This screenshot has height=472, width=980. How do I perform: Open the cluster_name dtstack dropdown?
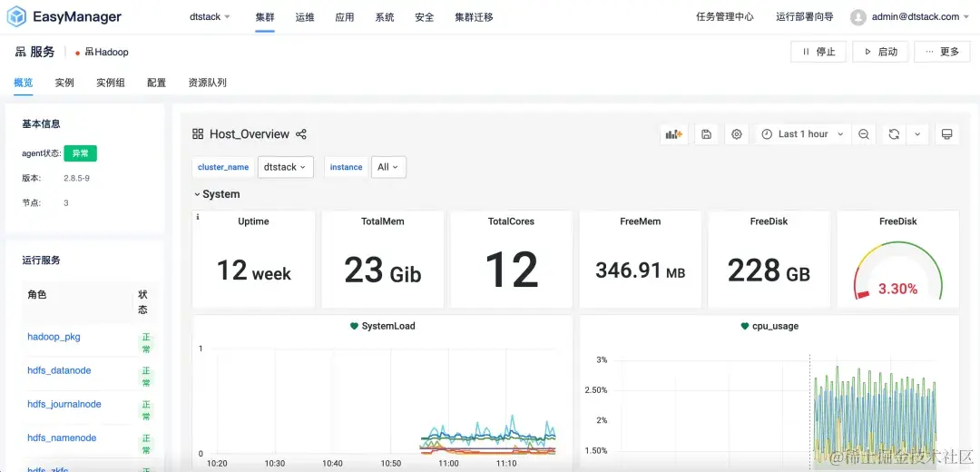[286, 167]
